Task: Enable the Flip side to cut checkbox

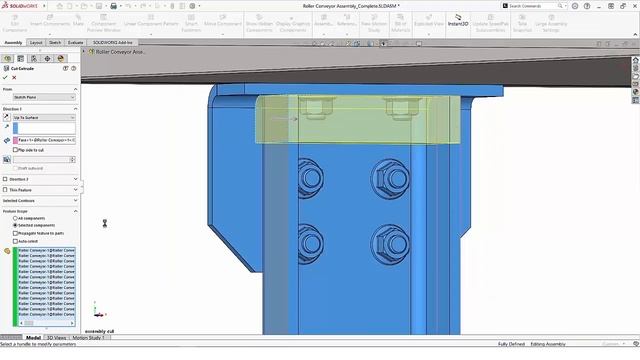Action: pos(16,150)
